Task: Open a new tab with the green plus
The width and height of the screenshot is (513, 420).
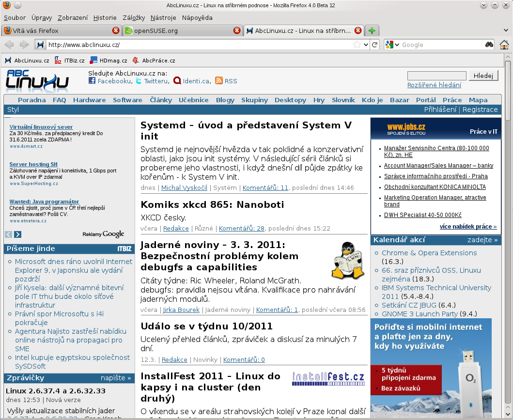Action: 372,31
